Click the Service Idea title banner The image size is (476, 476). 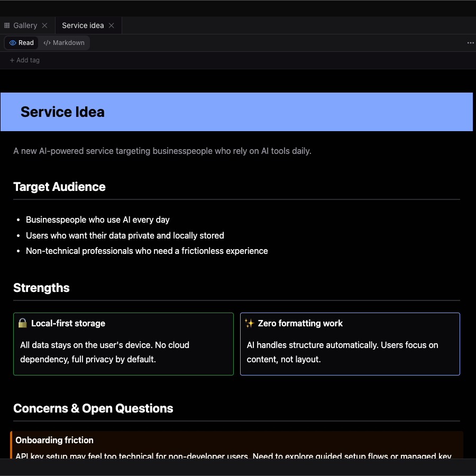tap(236, 112)
